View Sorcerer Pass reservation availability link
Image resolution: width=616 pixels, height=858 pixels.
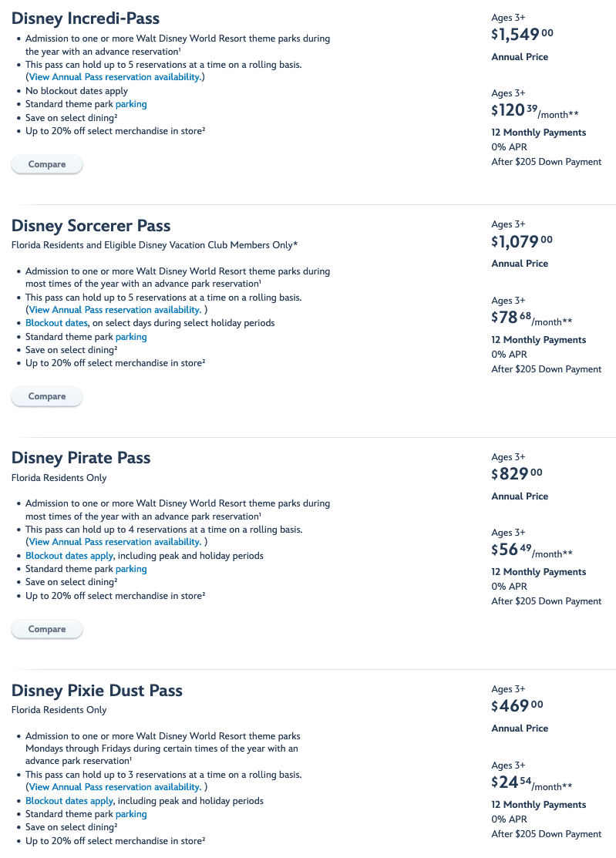(115, 309)
